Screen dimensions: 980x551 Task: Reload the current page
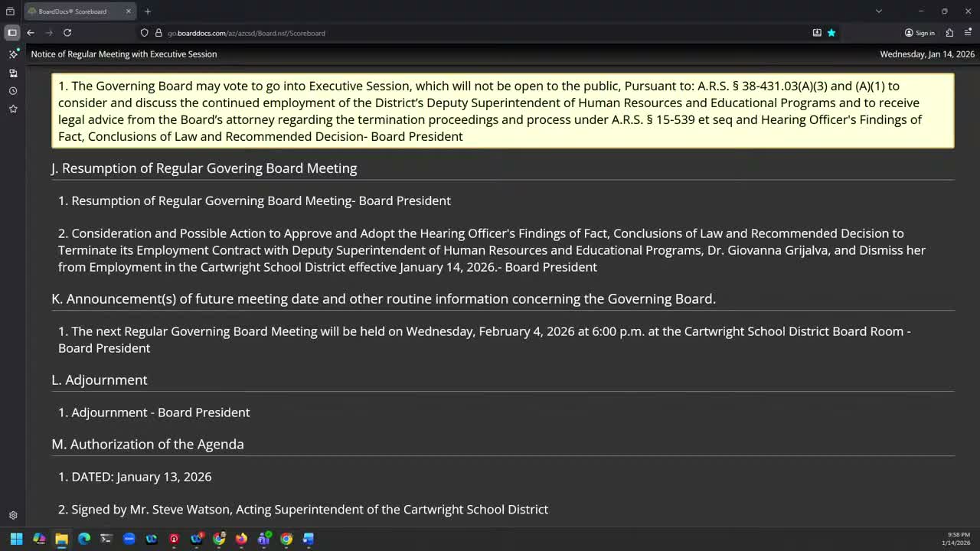[67, 33]
